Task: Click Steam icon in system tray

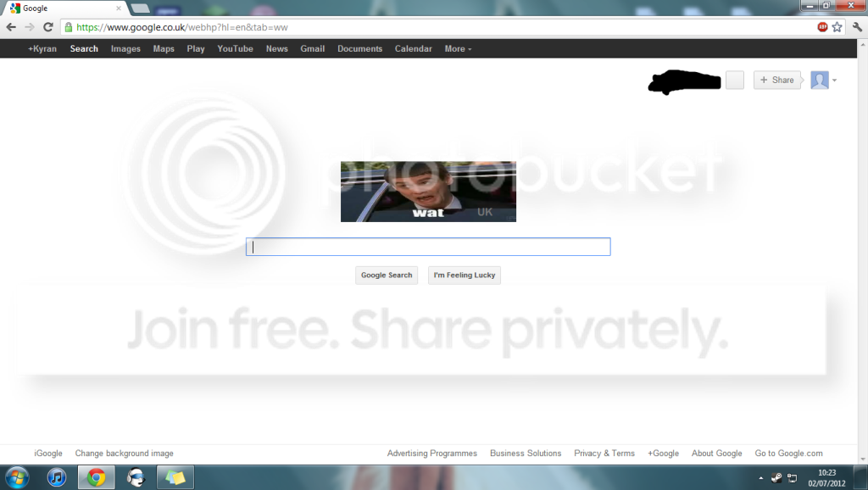Action: [x=776, y=478]
